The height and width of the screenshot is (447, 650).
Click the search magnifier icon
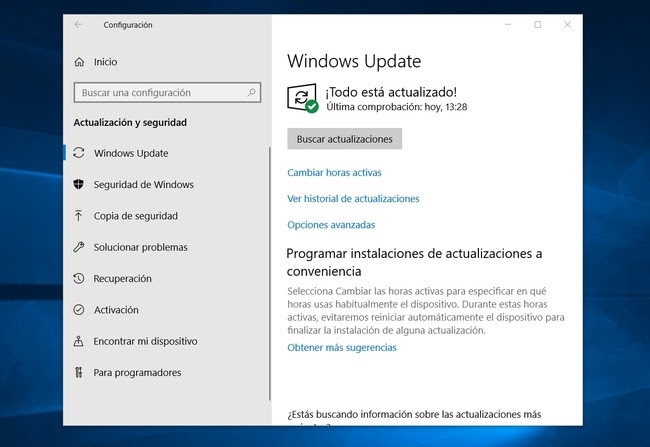pyautogui.click(x=251, y=92)
